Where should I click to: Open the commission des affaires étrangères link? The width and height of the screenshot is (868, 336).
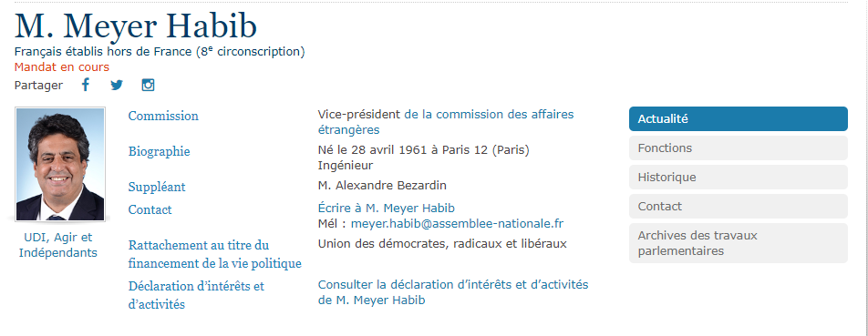446,122
